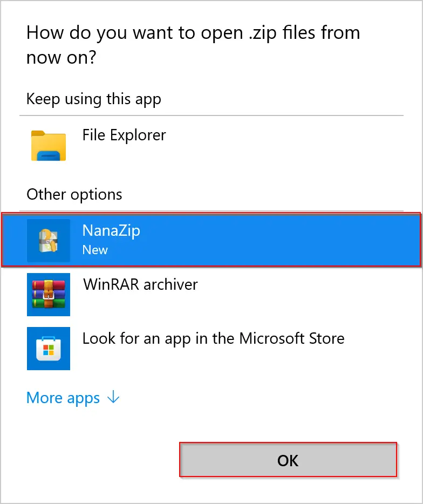Click the New tag under NanaZip
Image resolution: width=423 pixels, height=504 pixels.
pos(95,250)
